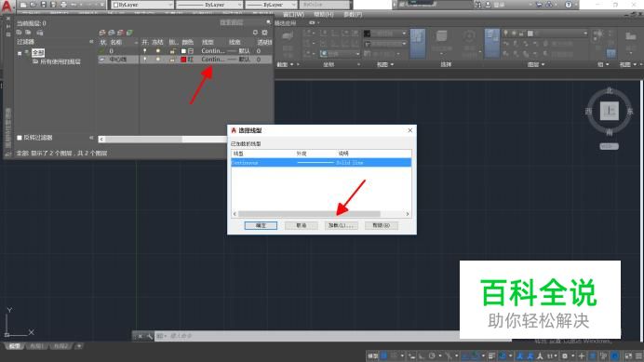Viewport: 644px width, 362px height.
Task: Click the 加载(L)... button
Action: point(341,225)
